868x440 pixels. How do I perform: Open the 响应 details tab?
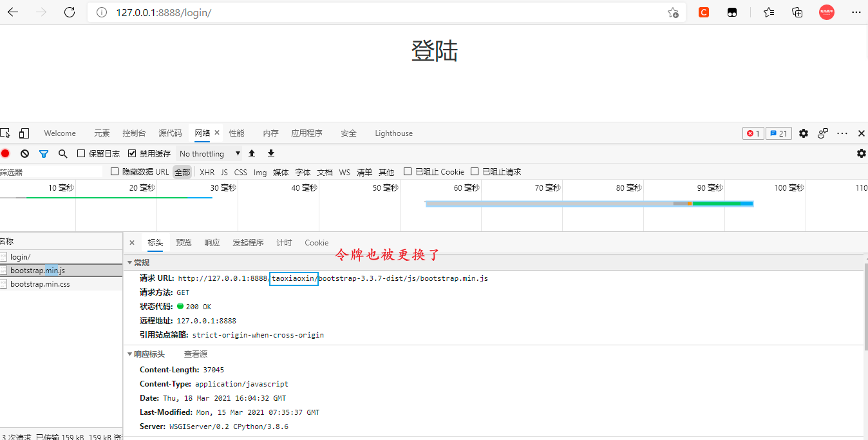tap(212, 243)
